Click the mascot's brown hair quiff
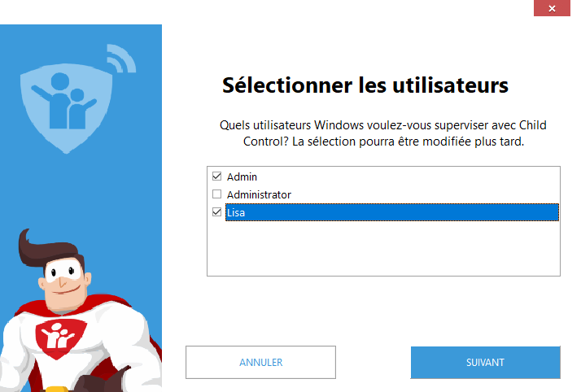The image size is (581, 392). point(50,249)
